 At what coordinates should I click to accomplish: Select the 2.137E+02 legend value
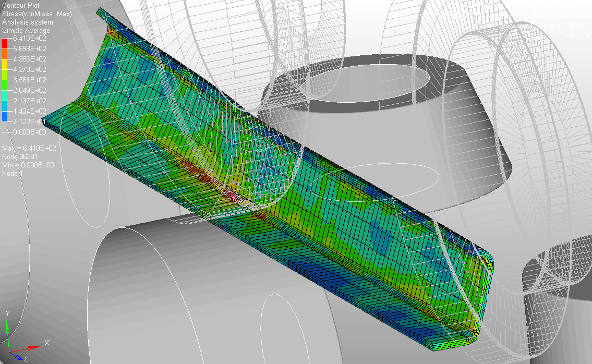pyautogui.click(x=30, y=101)
